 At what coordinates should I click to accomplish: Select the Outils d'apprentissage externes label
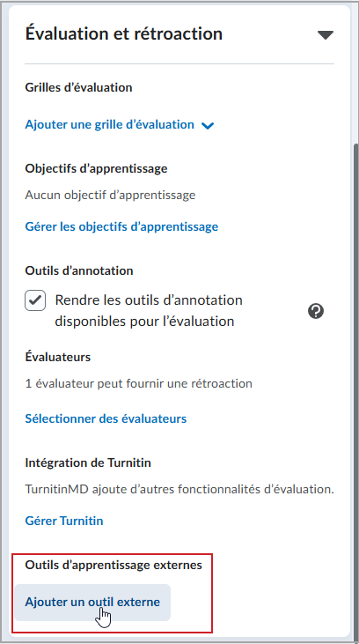[x=114, y=565]
